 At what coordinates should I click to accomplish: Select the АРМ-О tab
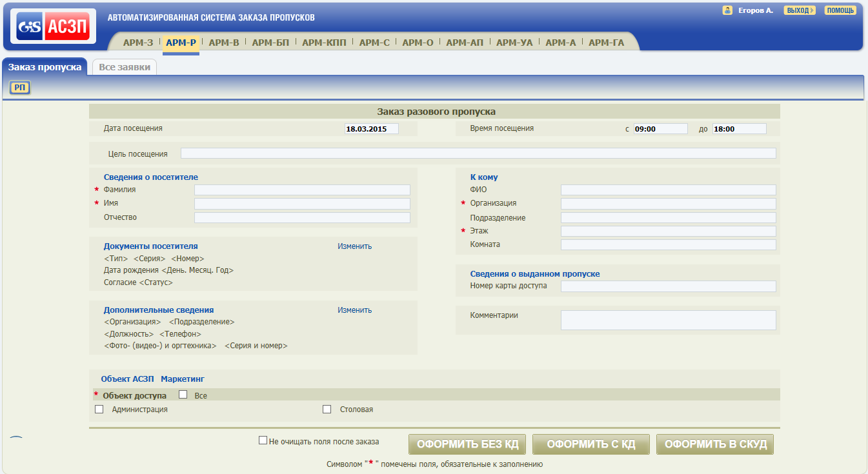pyautogui.click(x=418, y=43)
